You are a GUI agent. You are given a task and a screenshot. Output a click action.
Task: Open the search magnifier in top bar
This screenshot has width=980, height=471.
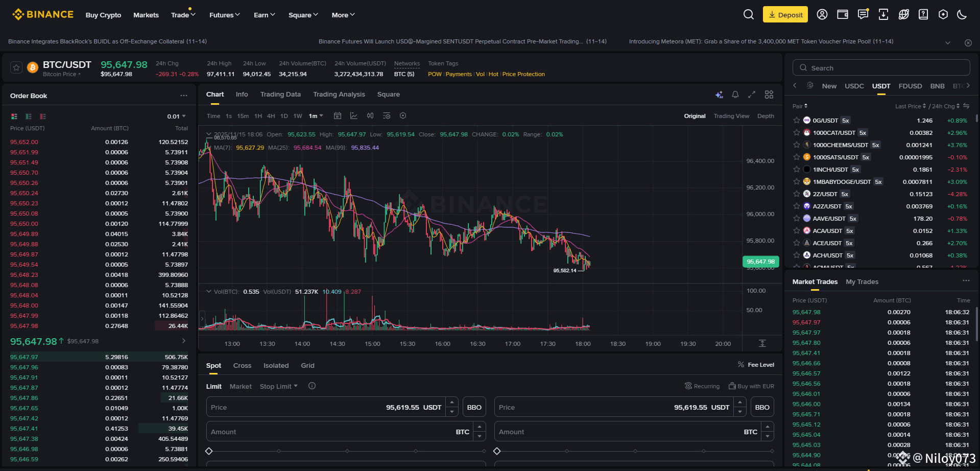748,14
